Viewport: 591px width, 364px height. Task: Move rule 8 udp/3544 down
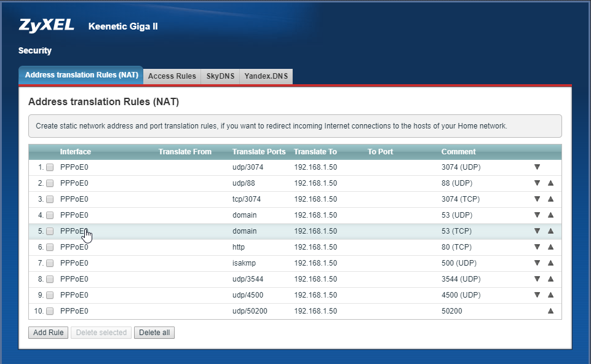click(x=536, y=279)
